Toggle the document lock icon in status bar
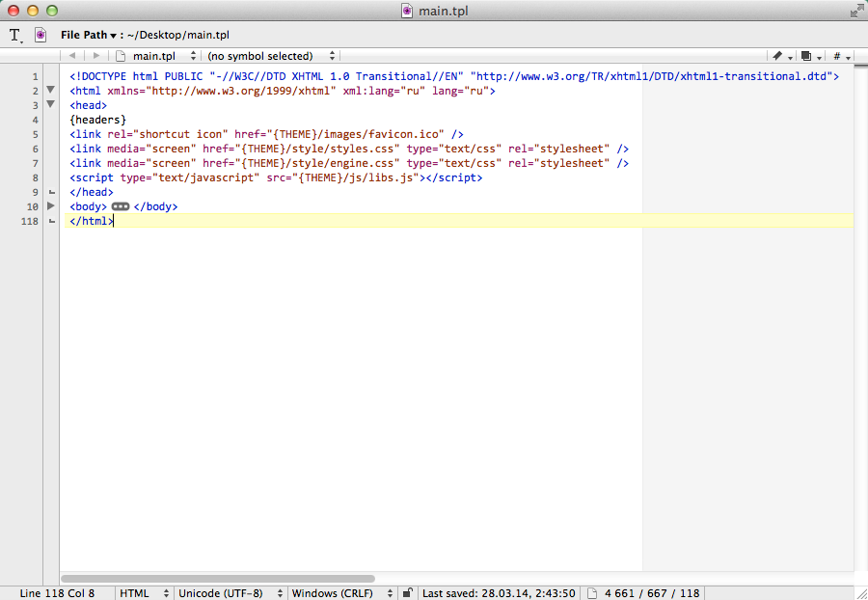 pos(407,593)
